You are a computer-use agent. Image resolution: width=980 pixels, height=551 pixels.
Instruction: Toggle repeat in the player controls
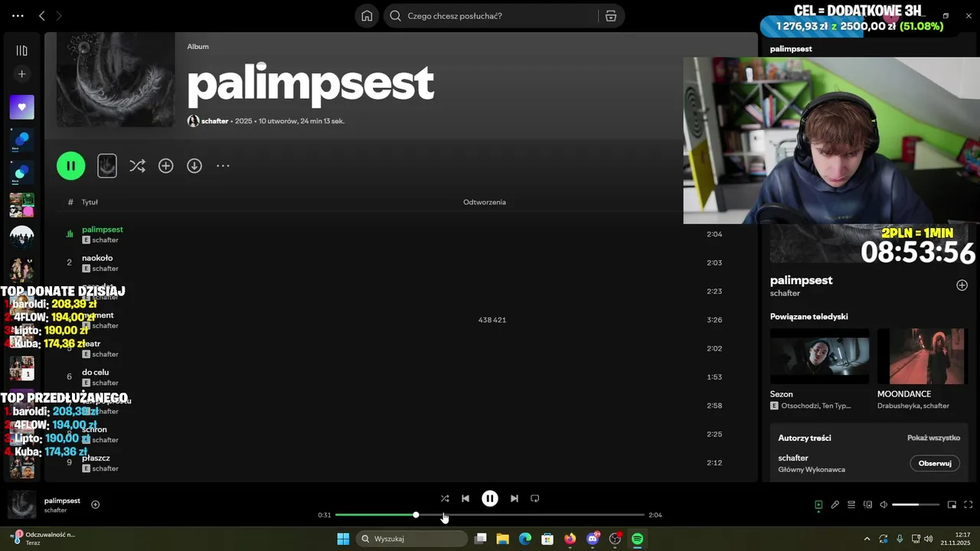[x=535, y=498]
